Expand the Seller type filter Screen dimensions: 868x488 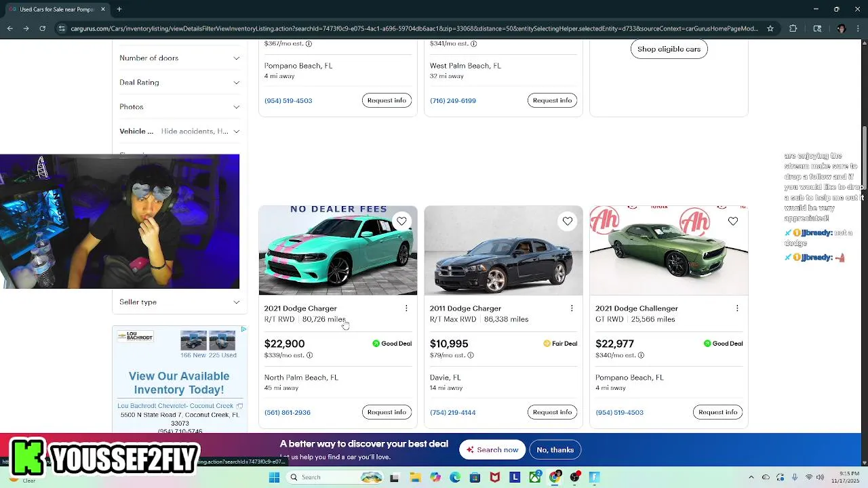coord(180,302)
